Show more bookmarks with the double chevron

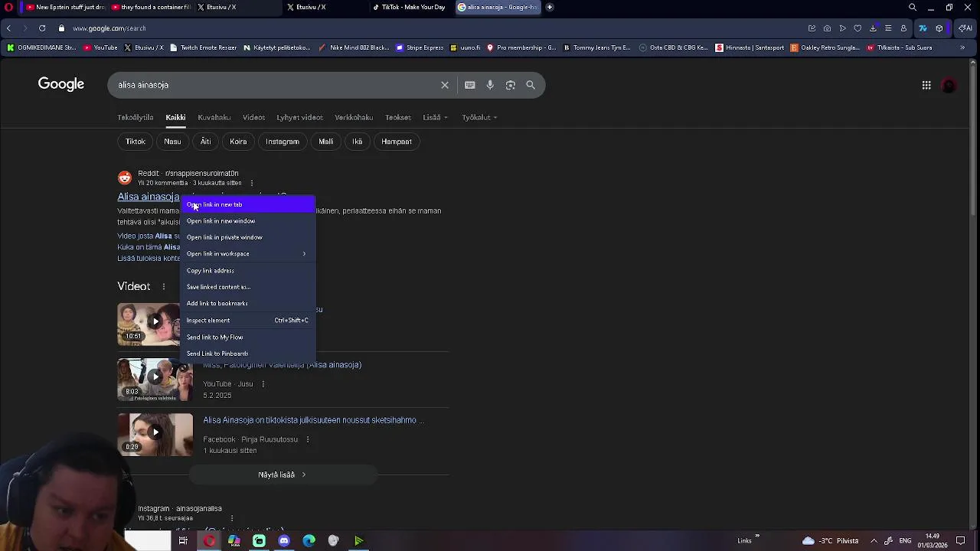click(962, 47)
